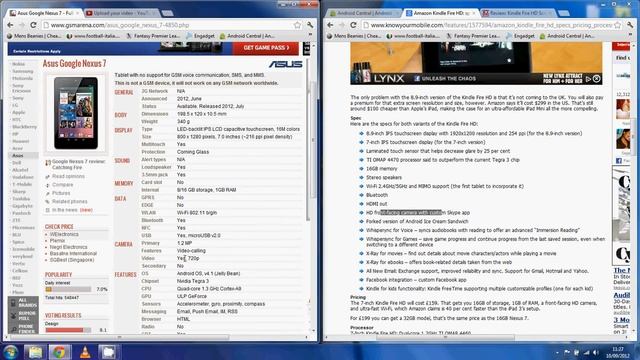This screenshot has height=360, width=640.
Task: Go back in the knowyourmobile window
Action: coord(331,25)
